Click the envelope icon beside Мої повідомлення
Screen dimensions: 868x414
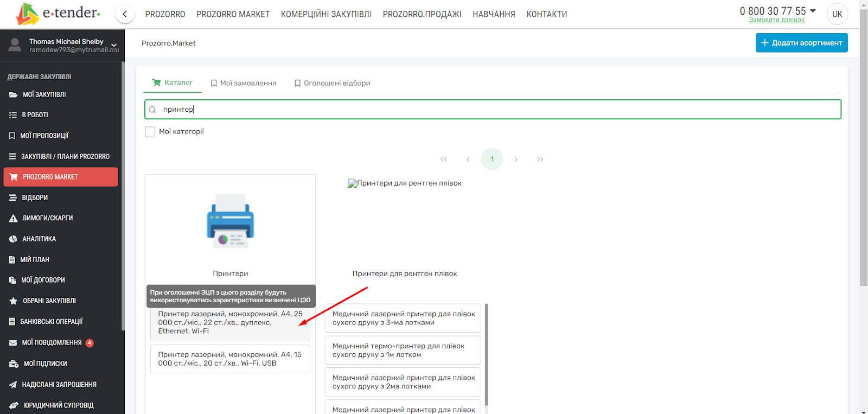[x=13, y=343]
